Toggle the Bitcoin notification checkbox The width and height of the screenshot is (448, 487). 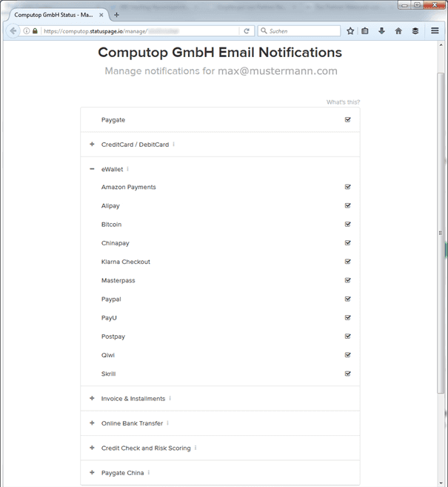pos(348,225)
